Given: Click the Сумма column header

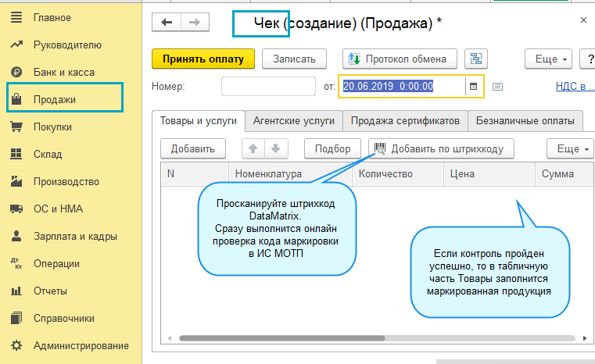Looking at the screenshot, I should coord(564,173).
